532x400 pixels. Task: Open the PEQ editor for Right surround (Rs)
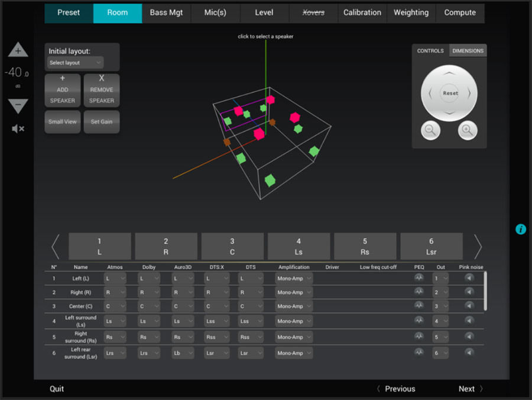[419, 337]
